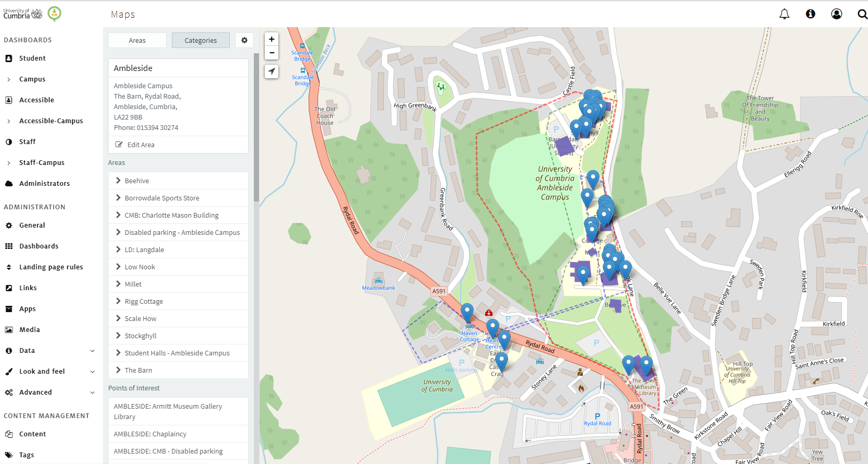Click the Accessible dashboard icon
Screen dimensions: 868x464
point(9,100)
